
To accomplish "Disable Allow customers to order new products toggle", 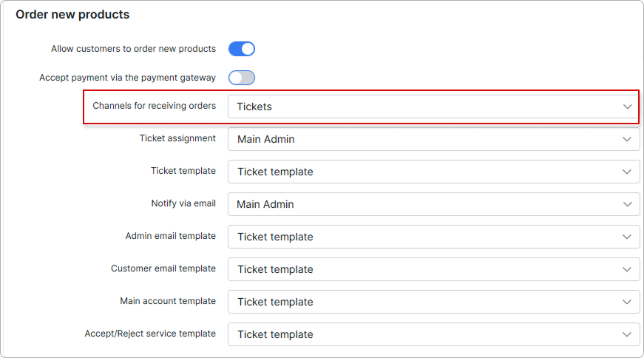I will pyautogui.click(x=242, y=49).
